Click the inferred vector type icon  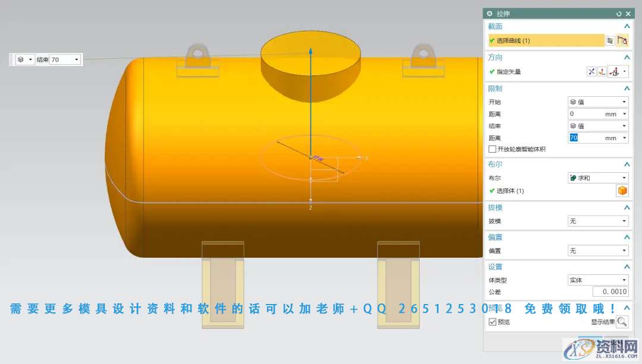pyautogui.click(x=615, y=72)
